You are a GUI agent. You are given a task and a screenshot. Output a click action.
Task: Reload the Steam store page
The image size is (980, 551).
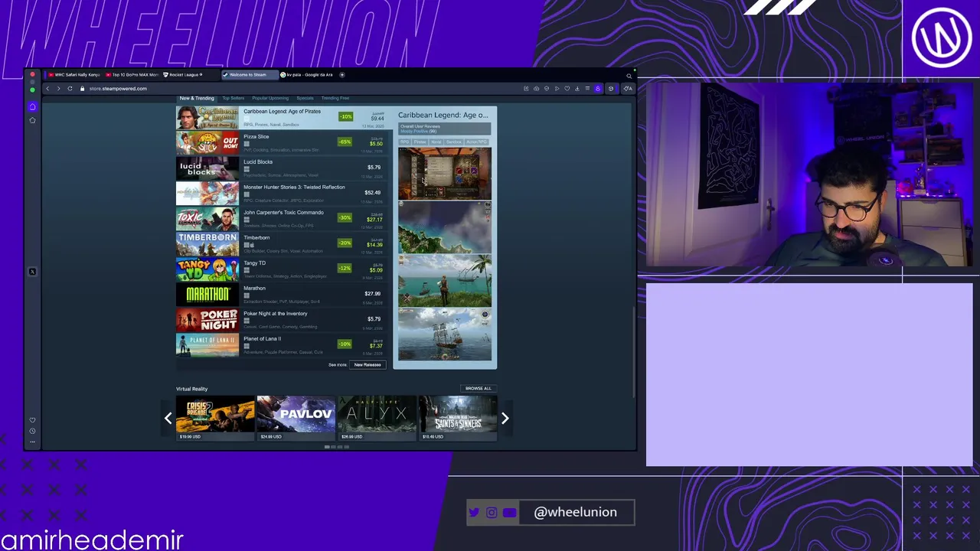pyautogui.click(x=70, y=89)
